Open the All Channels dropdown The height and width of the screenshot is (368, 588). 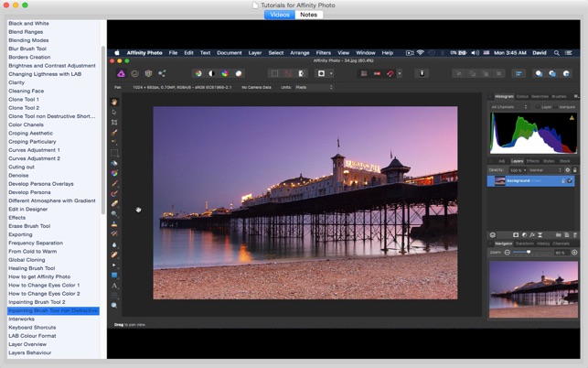click(509, 107)
